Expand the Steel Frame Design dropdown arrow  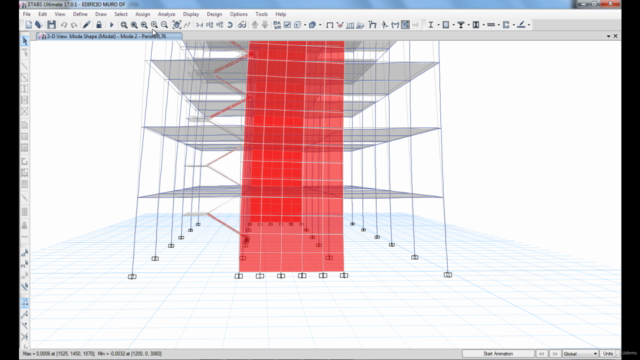438,25
